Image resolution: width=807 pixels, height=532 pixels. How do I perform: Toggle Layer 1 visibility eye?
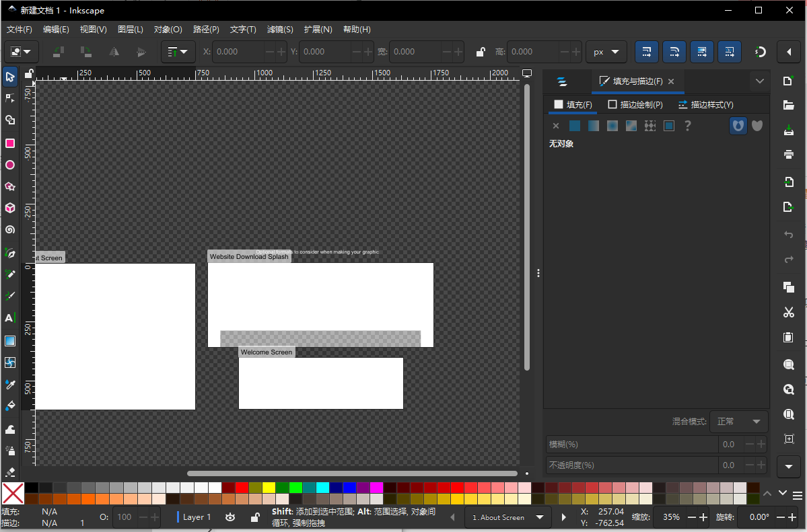230,517
